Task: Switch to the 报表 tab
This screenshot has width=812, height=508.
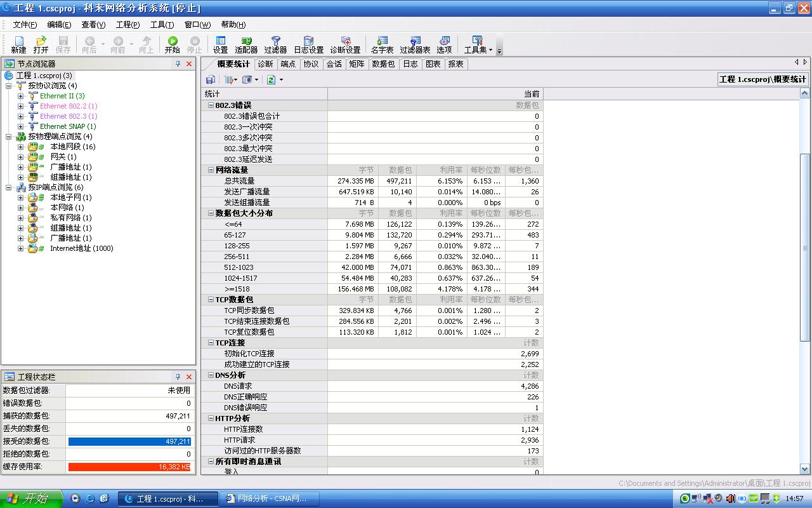Action: pos(455,64)
